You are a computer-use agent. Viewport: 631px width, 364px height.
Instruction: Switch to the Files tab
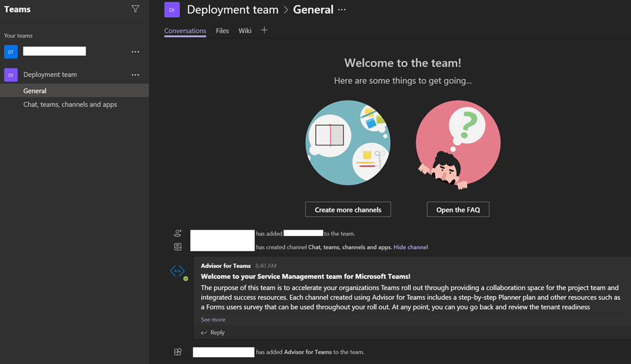[222, 31]
